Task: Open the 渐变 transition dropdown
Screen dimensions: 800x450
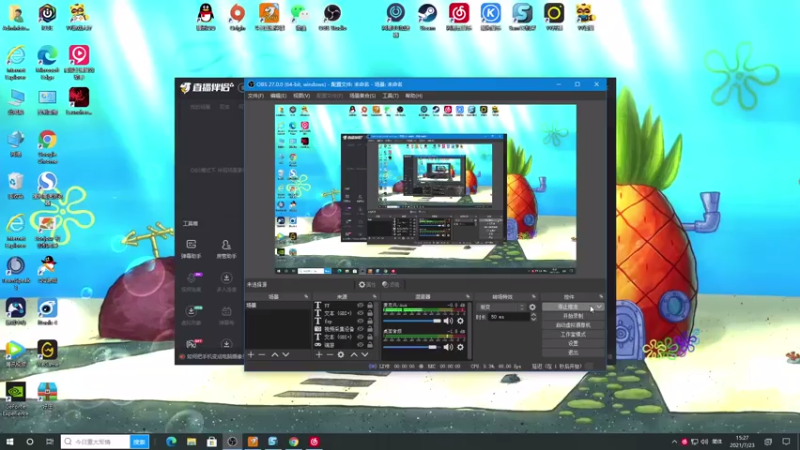Action: pyautogui.click(x=502, y=307)
